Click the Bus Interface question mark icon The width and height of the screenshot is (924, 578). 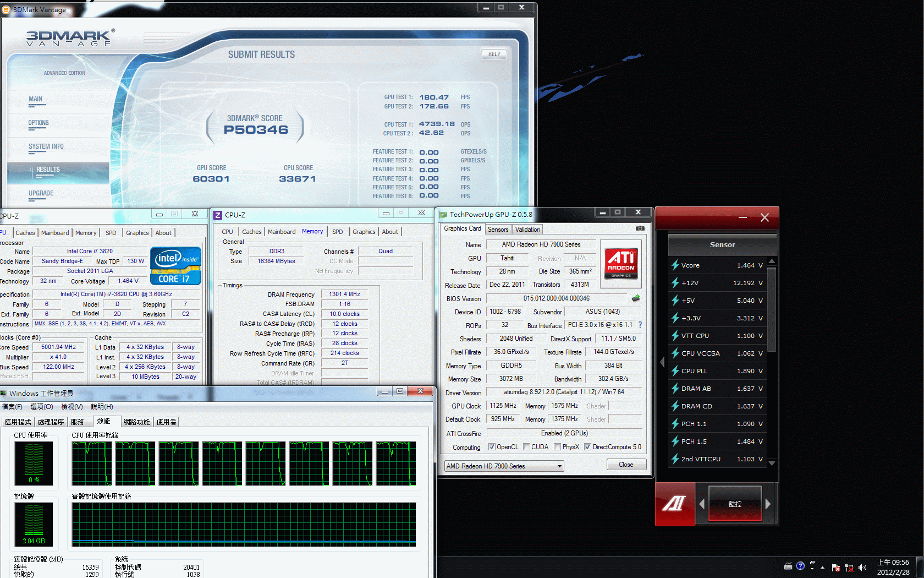(640, 325)
